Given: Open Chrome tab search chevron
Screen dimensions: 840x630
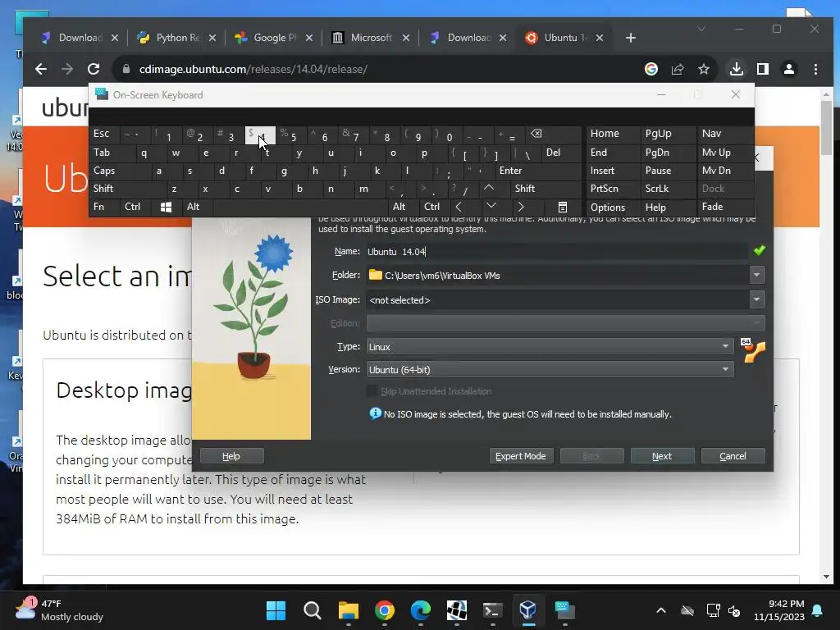Looking at the screenshot, I should coord(701,29).
